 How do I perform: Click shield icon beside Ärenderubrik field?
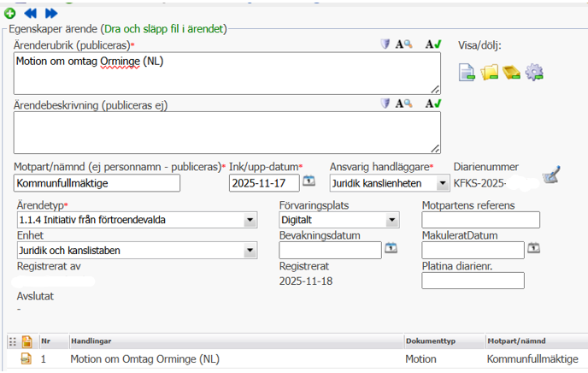pos(385,44)
